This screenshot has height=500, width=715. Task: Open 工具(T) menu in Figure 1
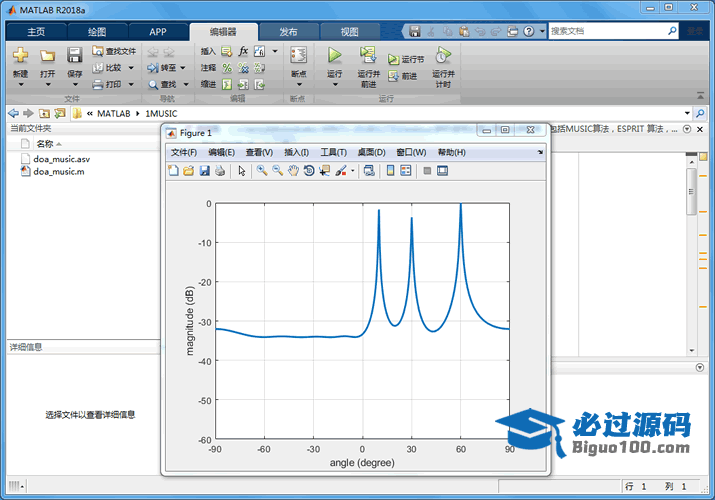[333, 152]
